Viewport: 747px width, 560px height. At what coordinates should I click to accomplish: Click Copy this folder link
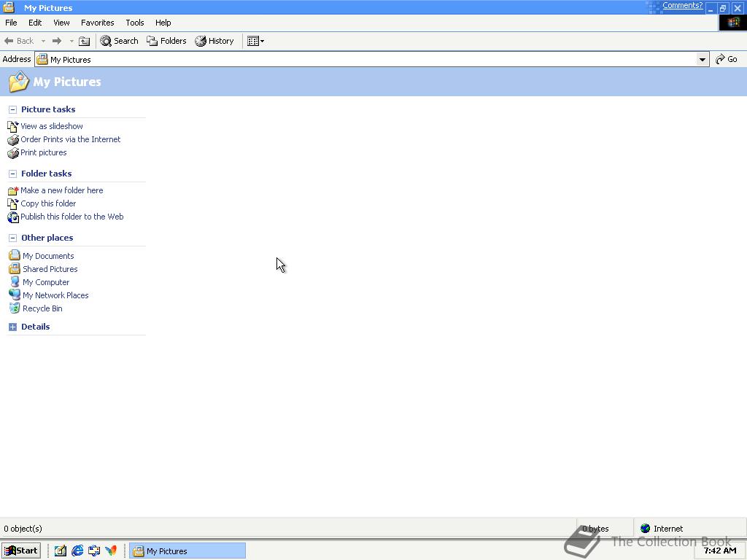(x=48, y=204)
